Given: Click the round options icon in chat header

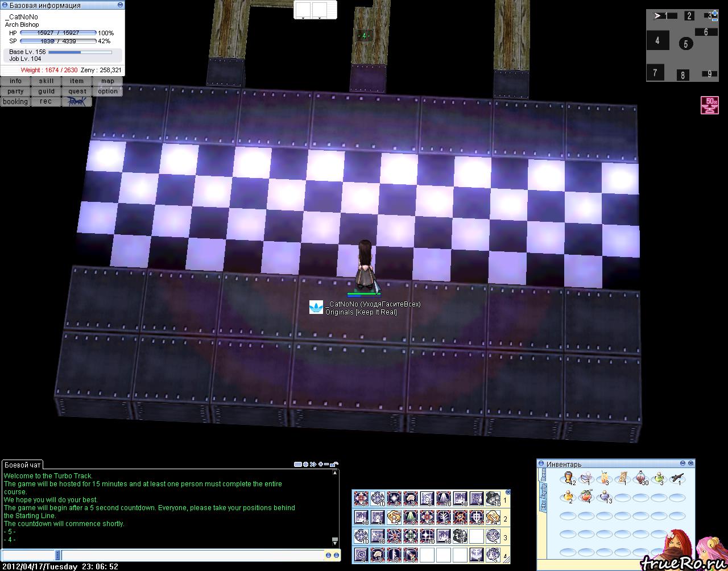Looking at the screenshot, I should 306,465.
